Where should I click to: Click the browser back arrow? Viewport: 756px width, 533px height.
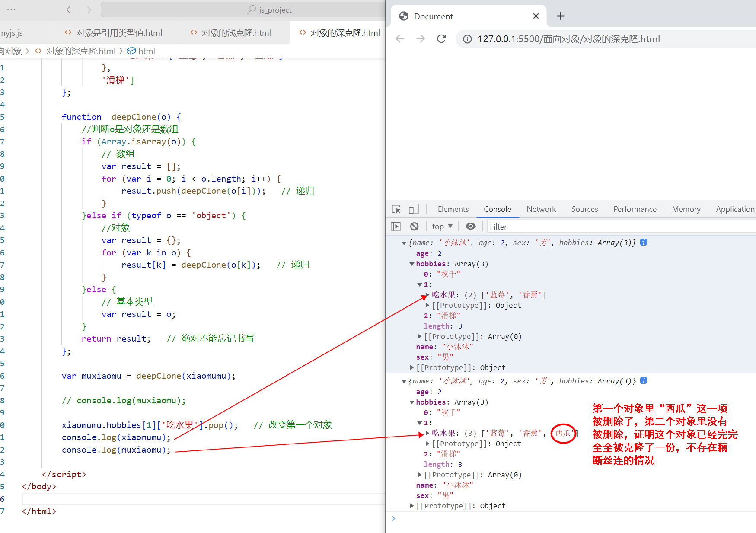coord(400,39)
